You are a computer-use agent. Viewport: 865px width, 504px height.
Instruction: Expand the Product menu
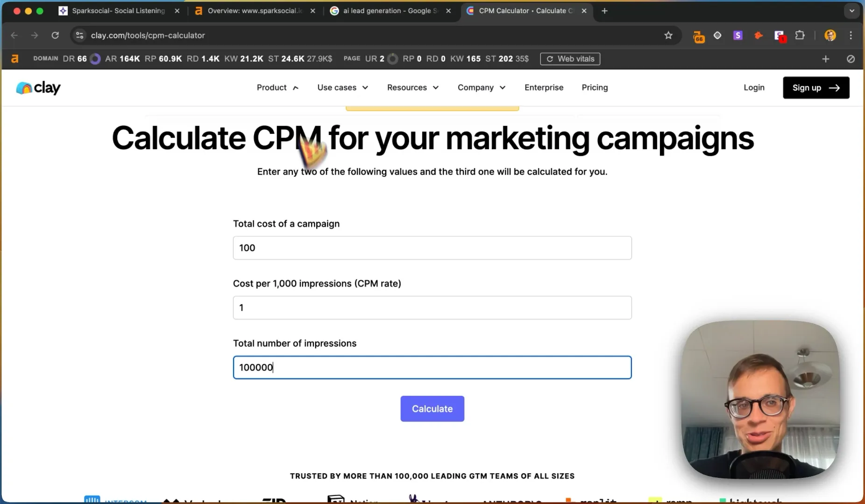(x=277, y=88)
